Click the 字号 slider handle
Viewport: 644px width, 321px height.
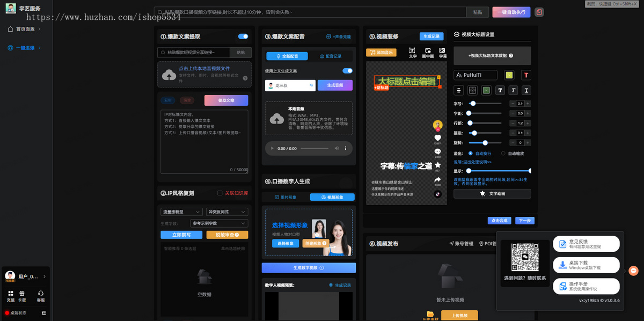pyautogui.click(x=473, y=103)
